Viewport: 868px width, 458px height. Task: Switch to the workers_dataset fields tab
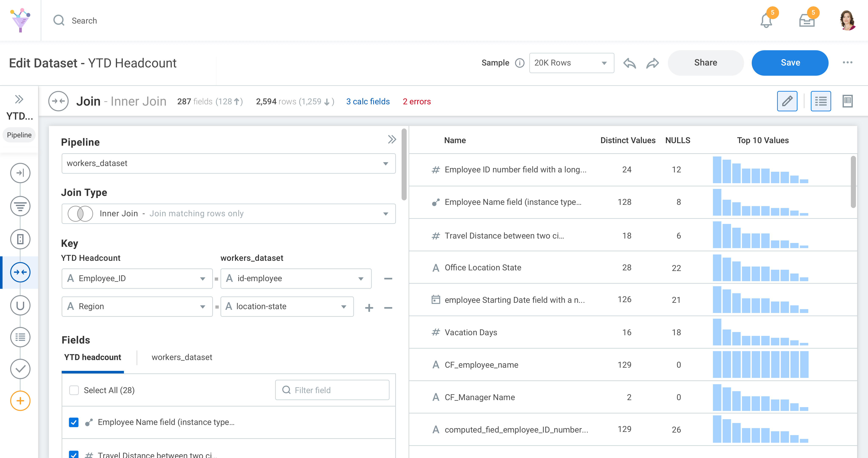[x=182, y=357]
